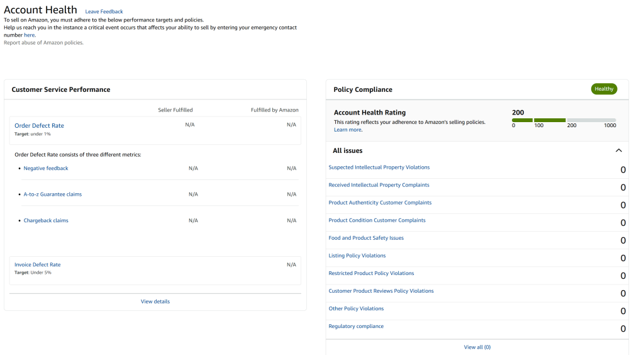Open Regulatory compliance link
The image size is (644, 355).
[x=356, y=326]
